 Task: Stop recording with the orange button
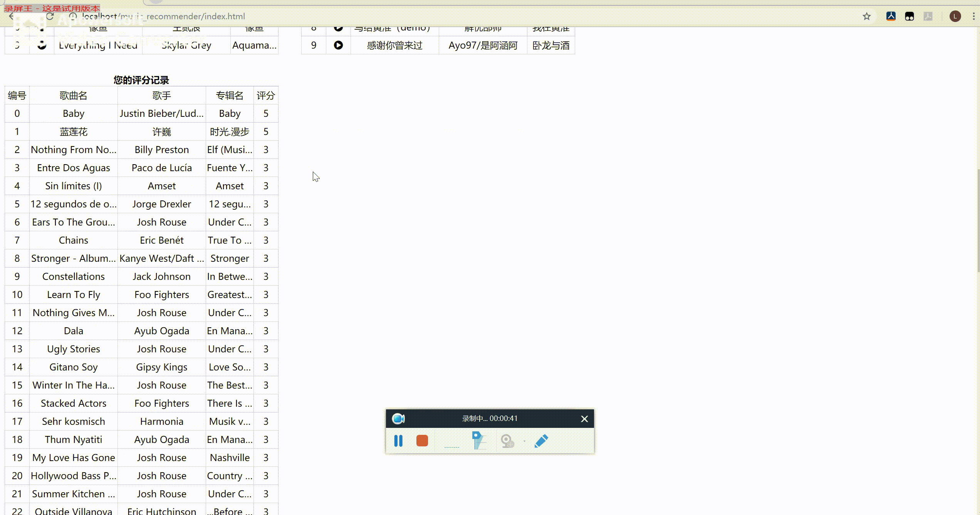[422, 441]
